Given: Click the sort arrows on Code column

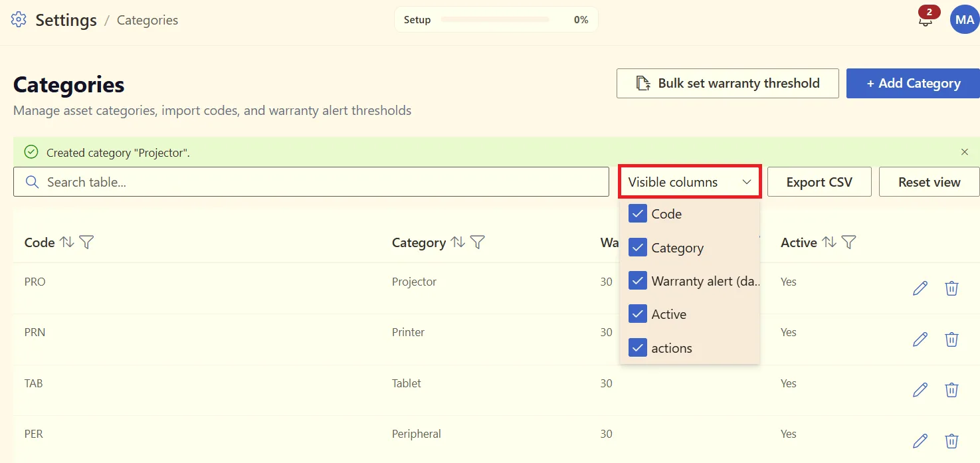Looking at the screenshot, I should [x=67, y=242].
